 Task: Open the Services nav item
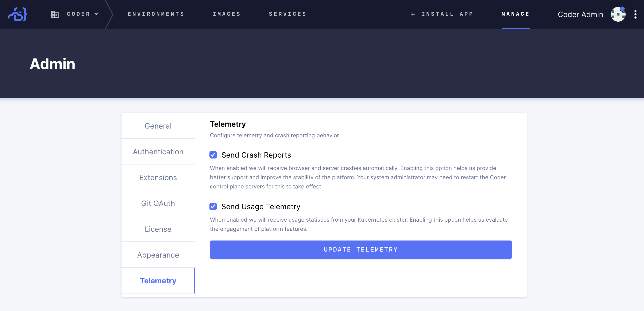point(288,14)
